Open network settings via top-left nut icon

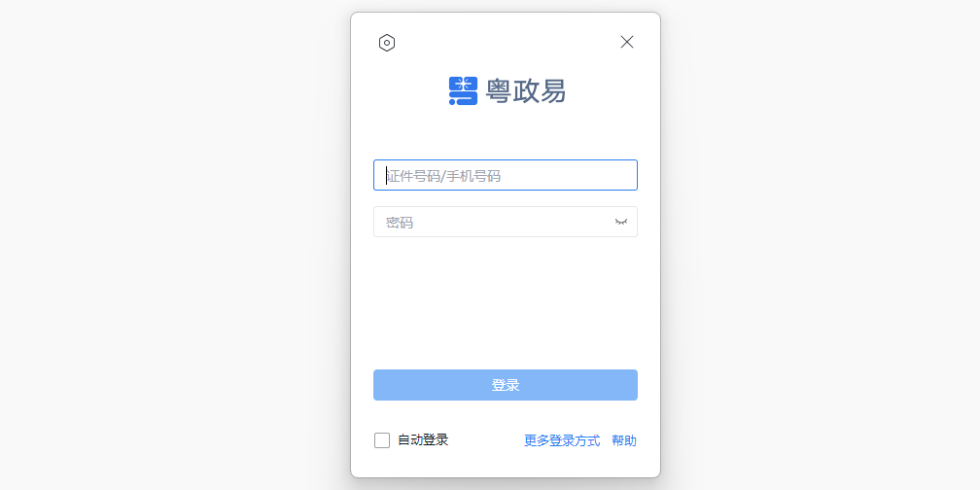pyautogui.click(x=387, y=43)
